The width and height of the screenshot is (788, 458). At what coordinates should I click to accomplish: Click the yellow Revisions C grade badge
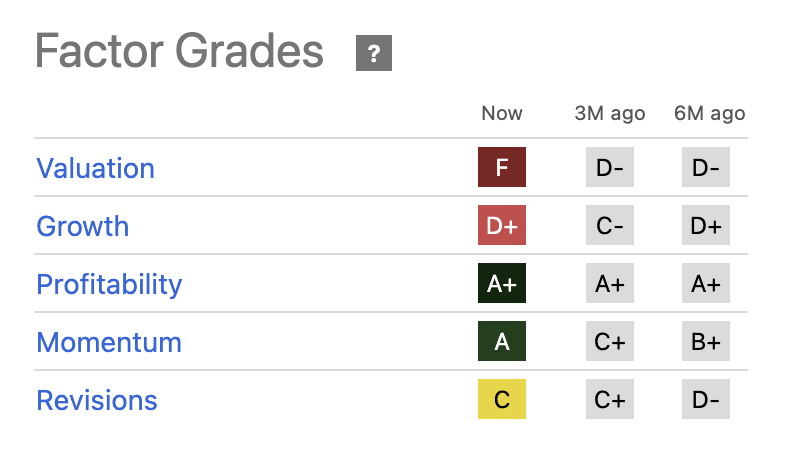[502, 399]
